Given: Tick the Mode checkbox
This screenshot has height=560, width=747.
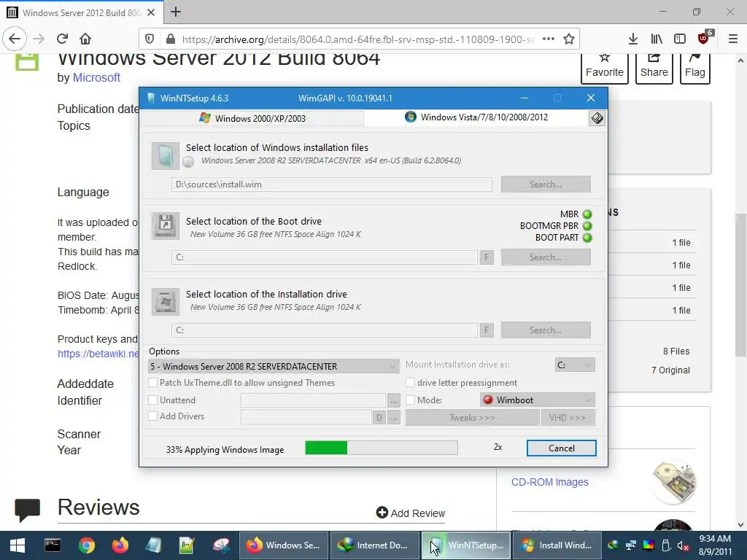Looking at the screenshot, I should 410,400.
